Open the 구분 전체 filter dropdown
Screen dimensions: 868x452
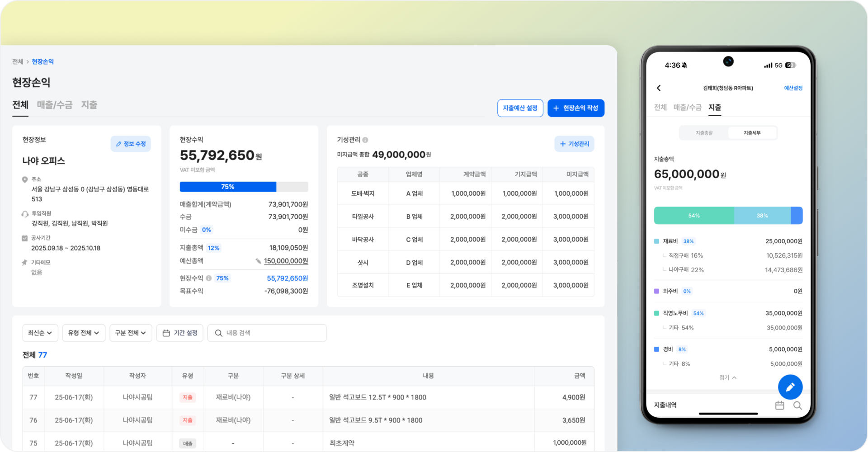131,333
